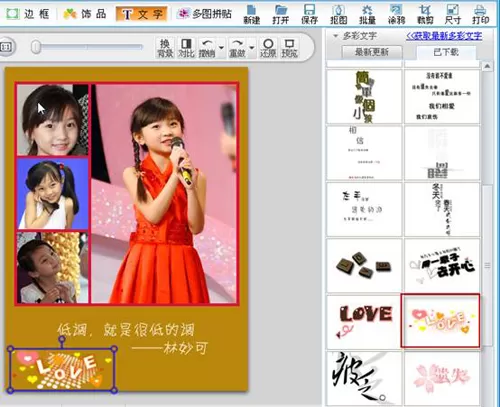Click the sticker's bottom-left resize handle

10,390
